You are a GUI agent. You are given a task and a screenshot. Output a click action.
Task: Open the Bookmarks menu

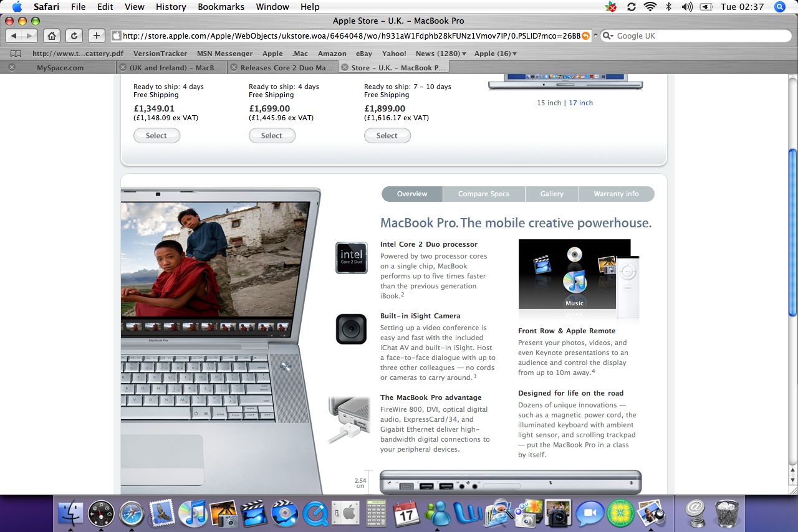[222, 7]
